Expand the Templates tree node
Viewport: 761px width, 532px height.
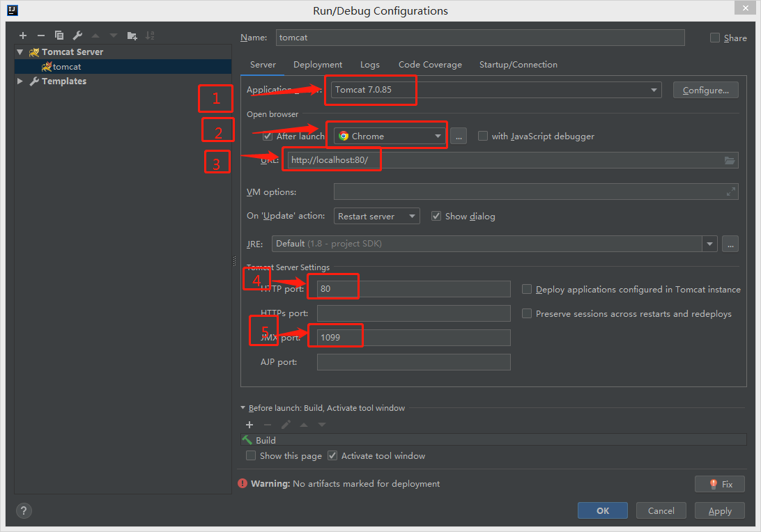[x=20, y=81]
